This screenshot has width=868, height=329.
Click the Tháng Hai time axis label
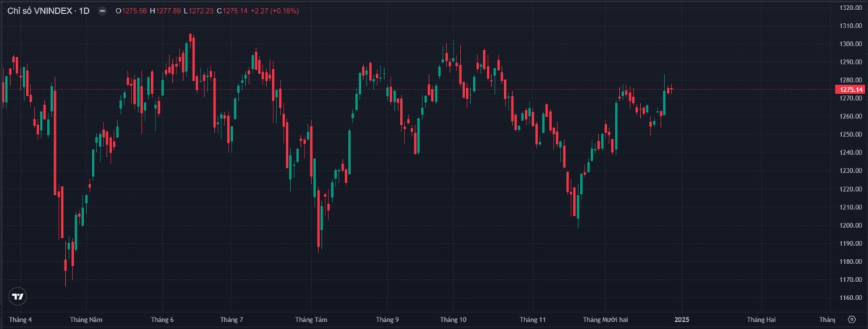tap(761, 319)
